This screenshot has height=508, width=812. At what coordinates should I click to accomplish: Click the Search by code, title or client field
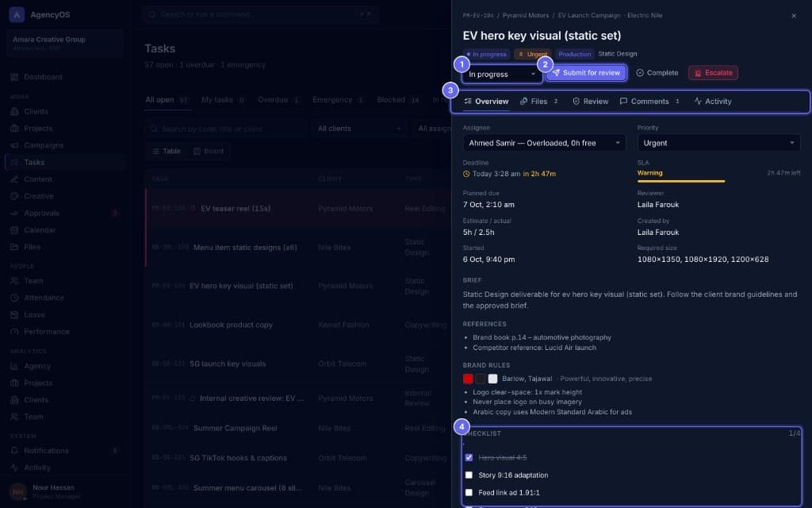(225, 129)
